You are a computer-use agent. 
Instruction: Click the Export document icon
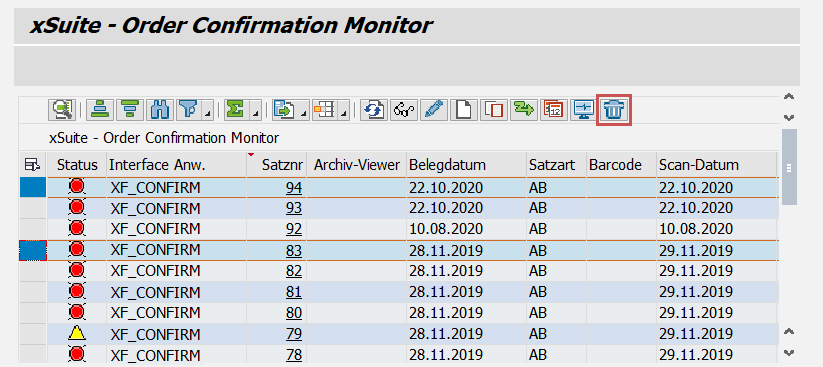pos(284,110)
